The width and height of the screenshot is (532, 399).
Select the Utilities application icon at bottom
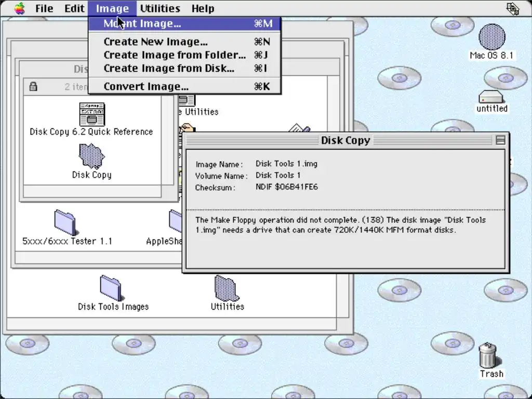227,288
